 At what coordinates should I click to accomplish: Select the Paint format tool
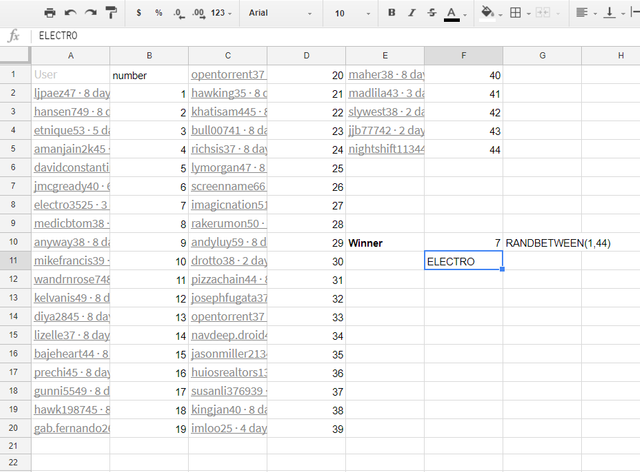(110, 13)
